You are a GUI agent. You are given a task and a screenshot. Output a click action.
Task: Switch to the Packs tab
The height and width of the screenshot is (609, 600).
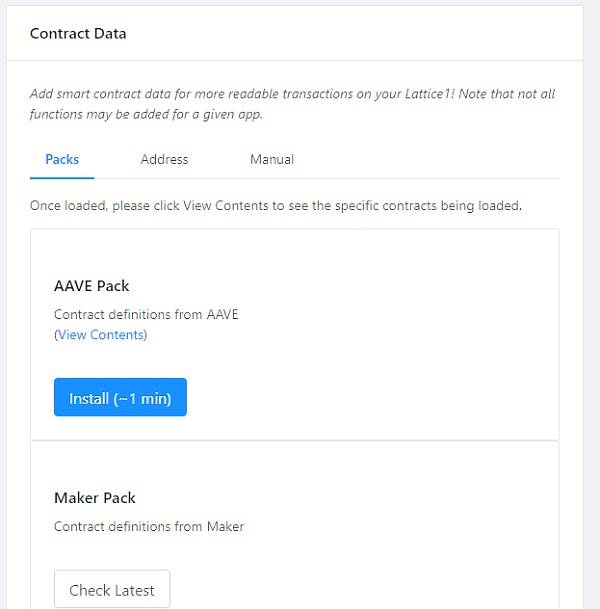click(x=62, y=159)
